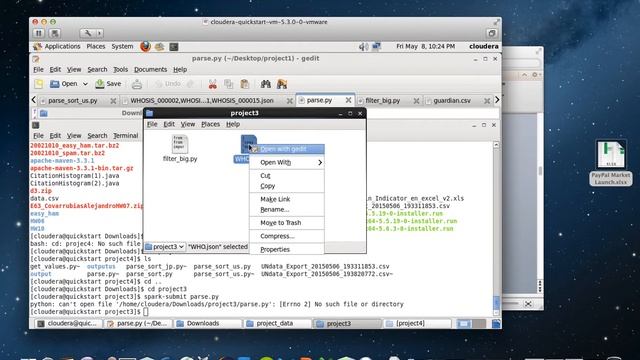The width and height of the screenshot is (640, 360).
Task: Close the filter_big.py tab
Action: 416,101
